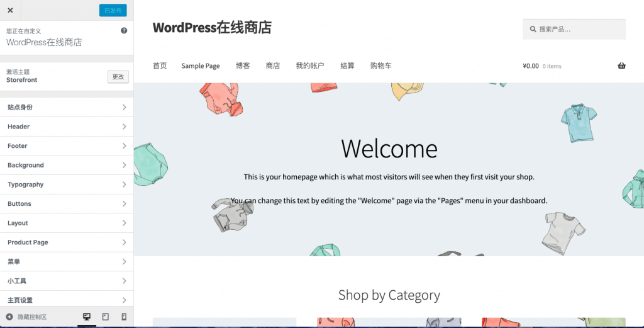Click the 隐藏控制区 collapse arrow icon

9,317
